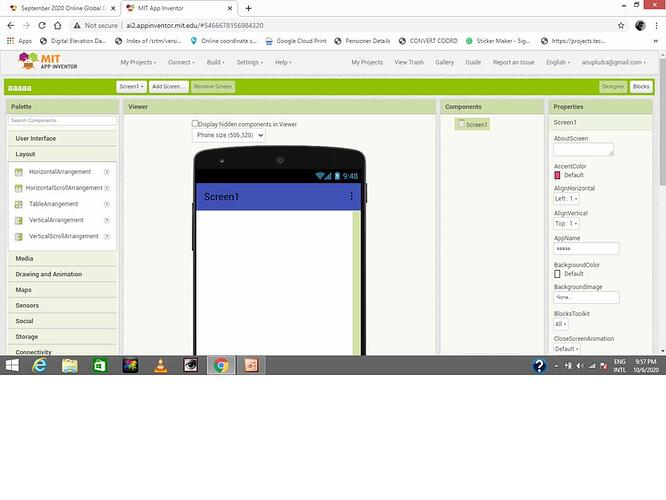This screenshot has width=666, height=500.
Task: Reload the page in Chrome
Action: [42, 25]
